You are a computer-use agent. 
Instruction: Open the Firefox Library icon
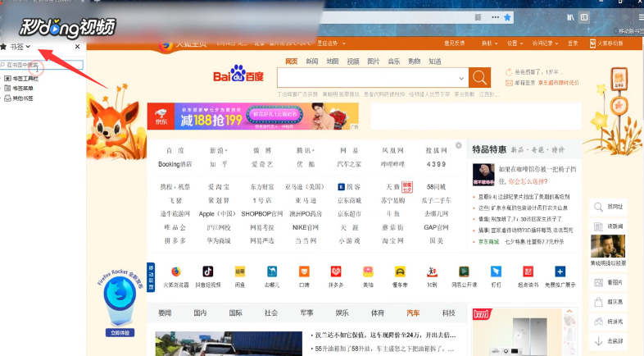click(570, 17)
